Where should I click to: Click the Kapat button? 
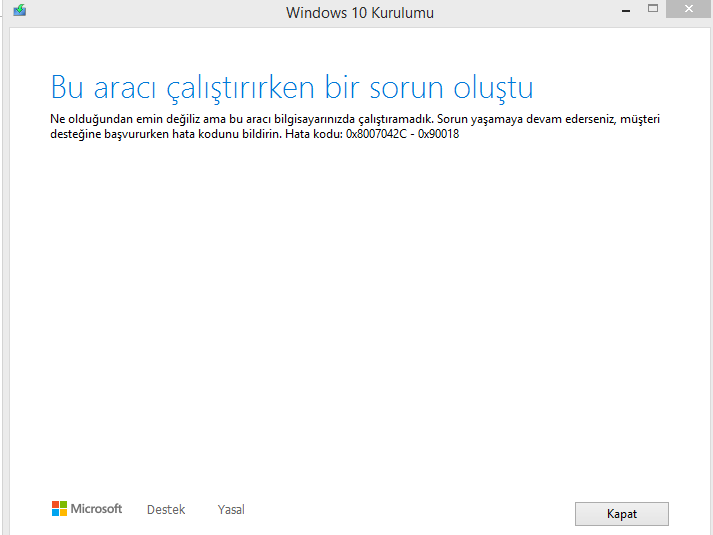click(x=622, y=514)
